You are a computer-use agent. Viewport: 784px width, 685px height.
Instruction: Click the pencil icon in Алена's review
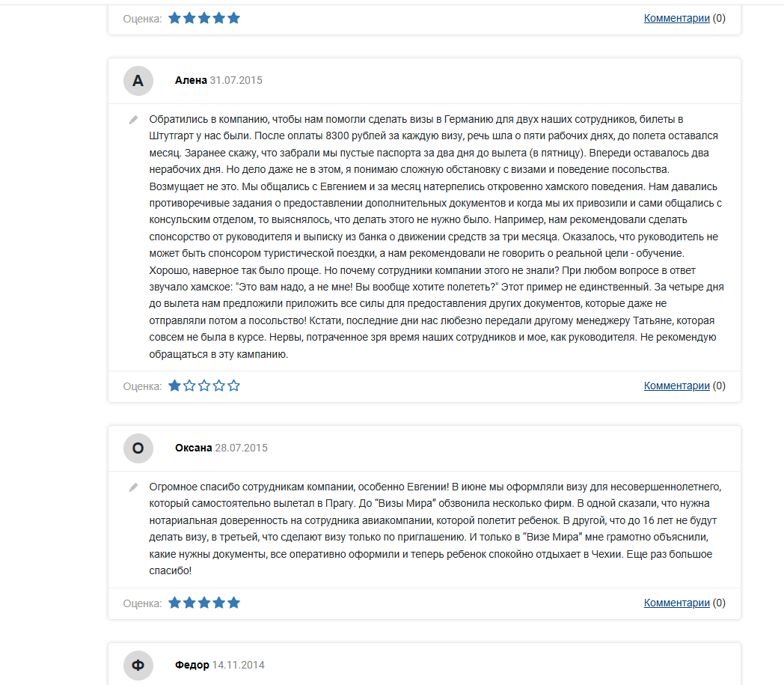click(133, 119)
